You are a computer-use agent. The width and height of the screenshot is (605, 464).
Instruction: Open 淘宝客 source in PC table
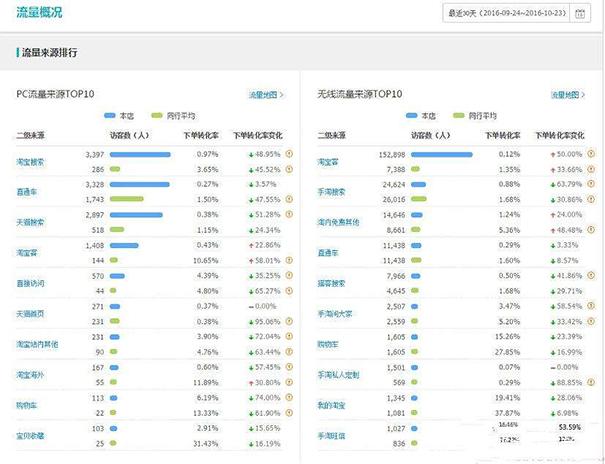pos(27,253)
